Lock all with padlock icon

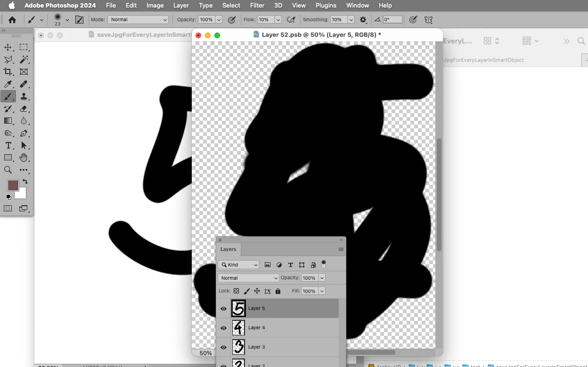(x=278, y=291)
